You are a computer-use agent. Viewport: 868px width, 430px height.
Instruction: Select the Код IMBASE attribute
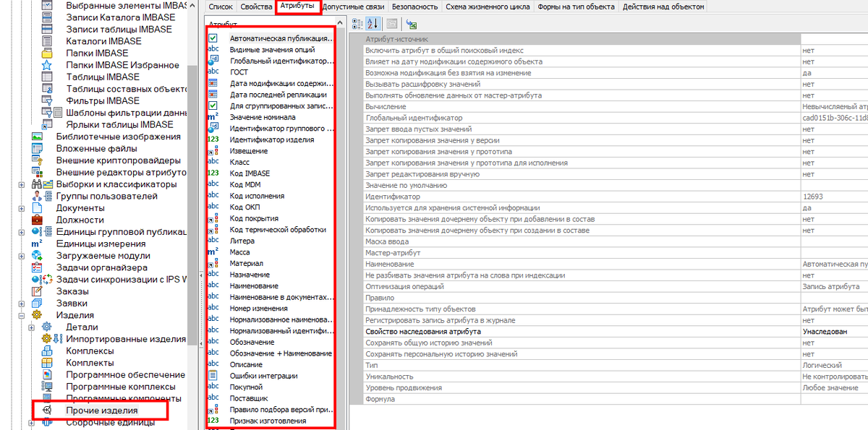250,173
